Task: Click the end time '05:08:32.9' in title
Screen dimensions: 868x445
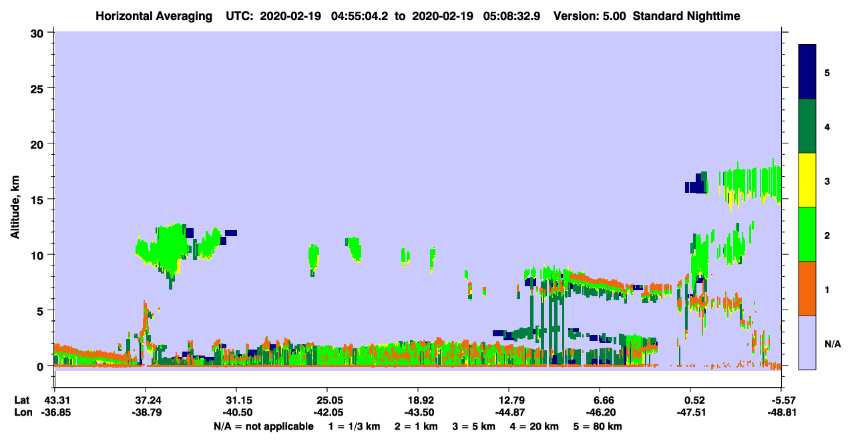Action: pos(511,16)
